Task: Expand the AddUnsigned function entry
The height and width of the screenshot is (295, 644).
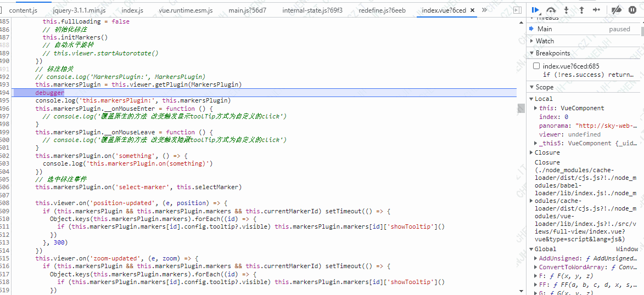Action: click(x=536, y=258)
